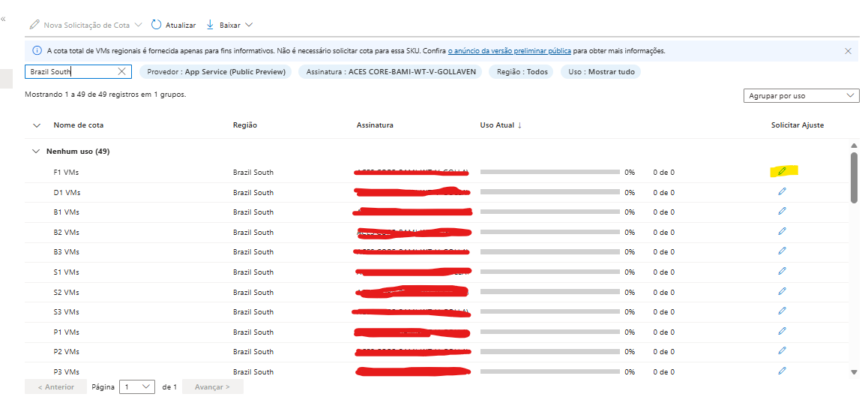Select the B2 VMs quota name
The width and height of the screenshot is (868, 403).
pos(67,232)
